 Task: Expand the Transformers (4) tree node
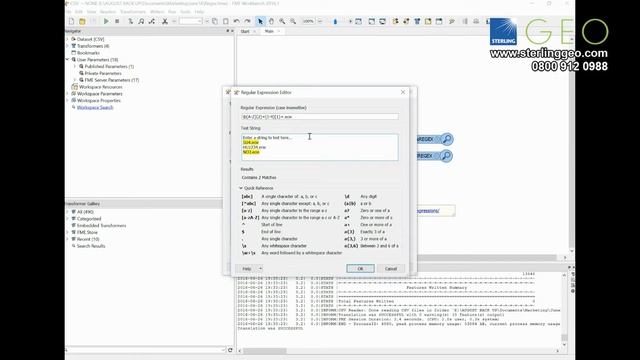pyautogui.click(x=68, y=46)
